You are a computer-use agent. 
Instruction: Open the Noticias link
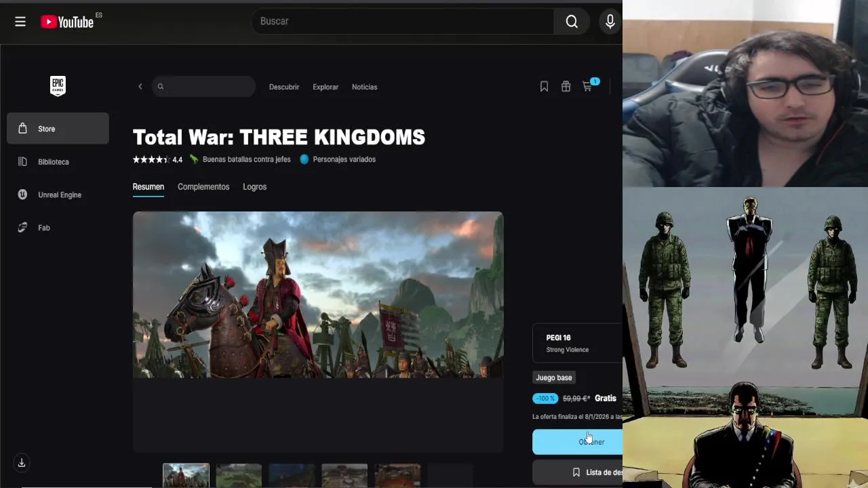pyautogui.click(x=364, y=87)
